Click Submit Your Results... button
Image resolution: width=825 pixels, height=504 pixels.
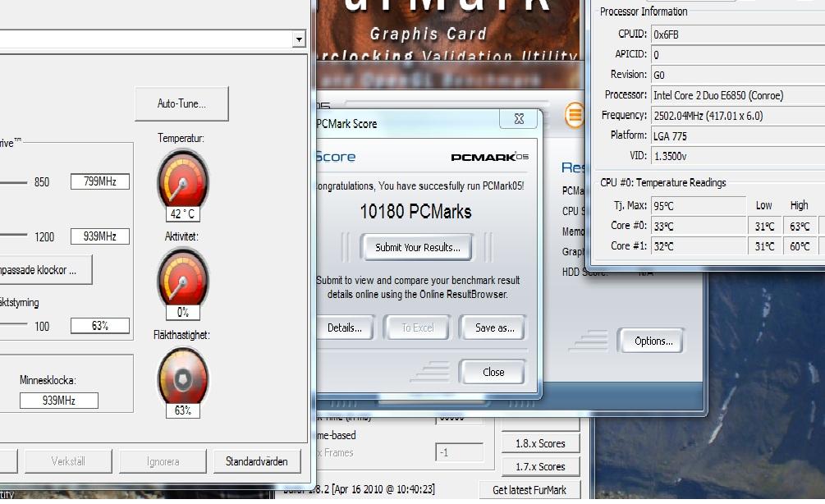click(x=417, y=247)
